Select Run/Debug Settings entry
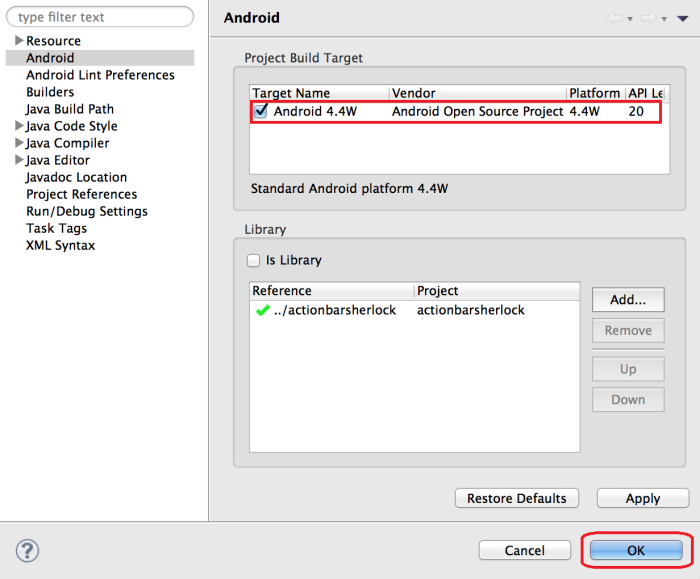The width and height of the screenshot is (700, 579). [x=87, y=211]
